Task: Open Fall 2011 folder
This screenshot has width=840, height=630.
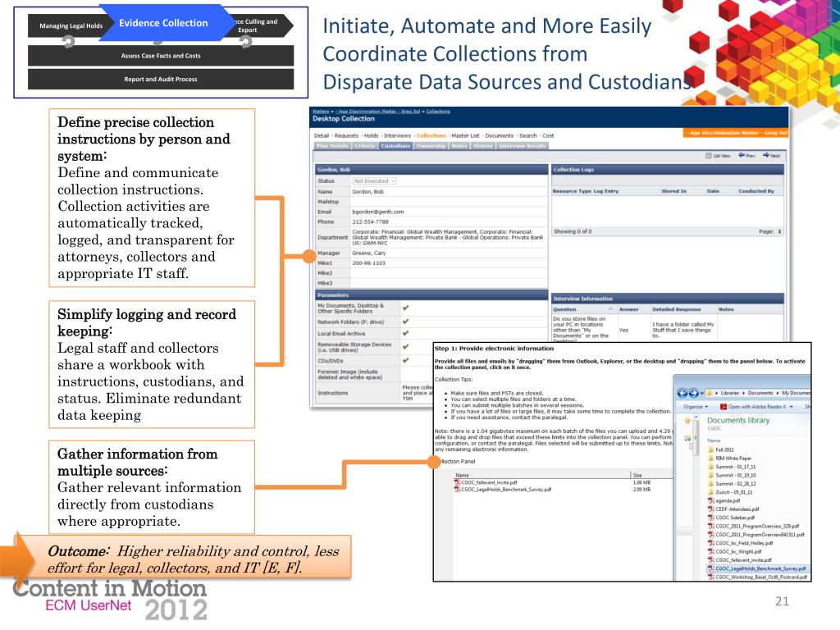Action: click(721, 450)
